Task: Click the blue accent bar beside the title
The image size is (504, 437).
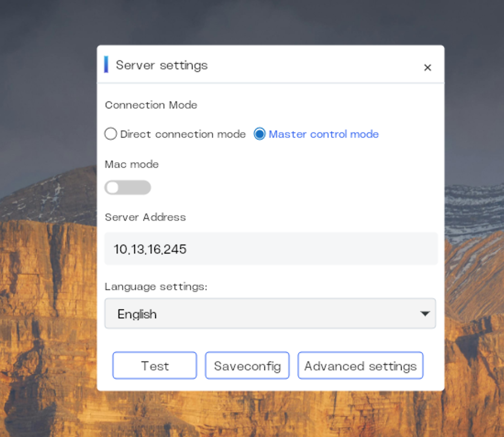Action: [106, 65]
